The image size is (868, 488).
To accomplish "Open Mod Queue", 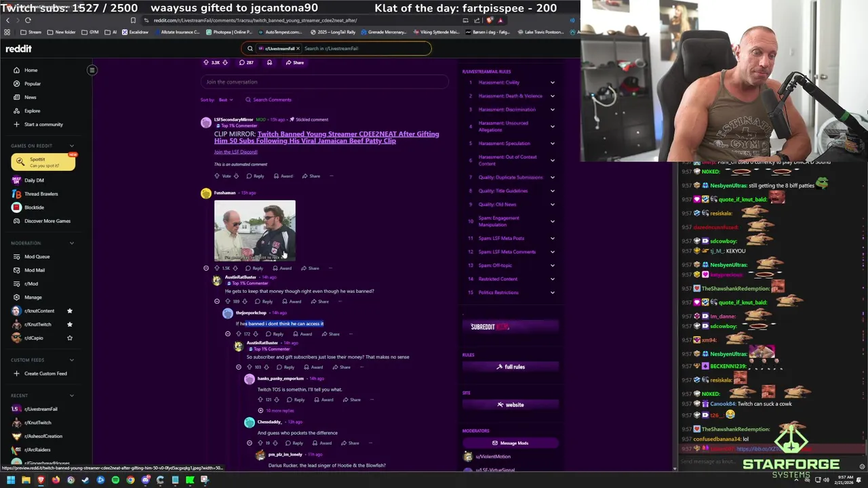I will 37,257.
